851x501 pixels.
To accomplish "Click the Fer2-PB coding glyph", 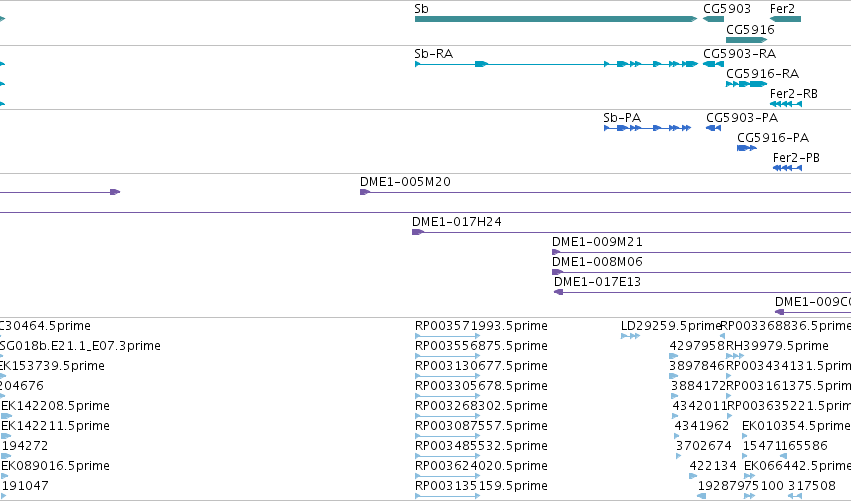I will [787, 168].
